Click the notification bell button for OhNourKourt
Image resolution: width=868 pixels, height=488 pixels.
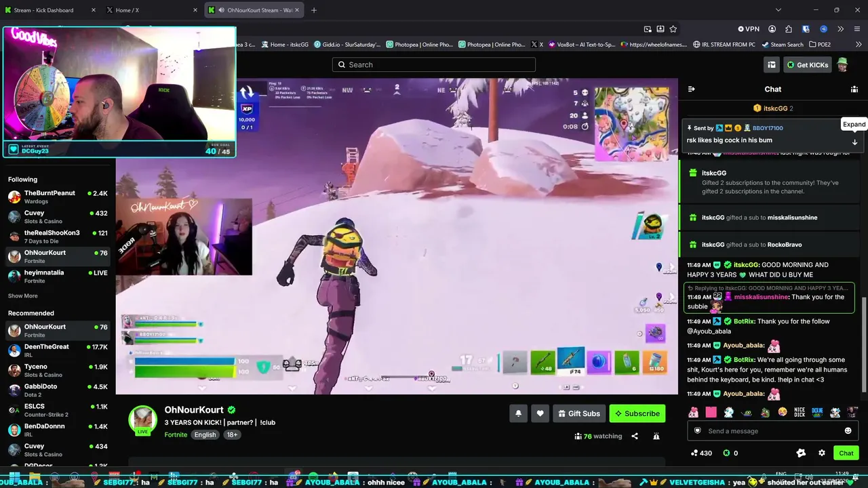(519, 413)
